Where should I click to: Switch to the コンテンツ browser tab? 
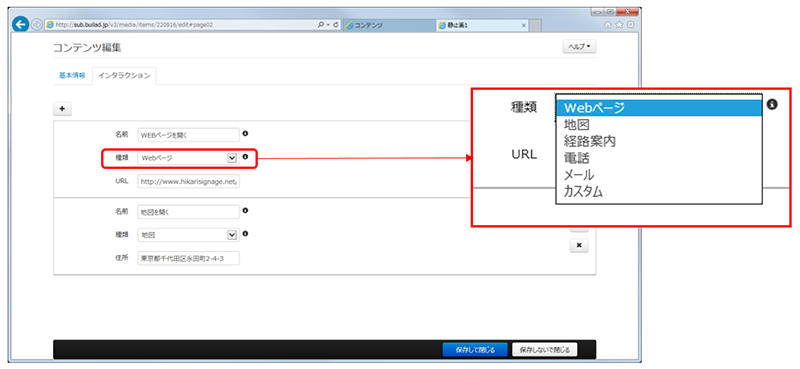(389, 25)
